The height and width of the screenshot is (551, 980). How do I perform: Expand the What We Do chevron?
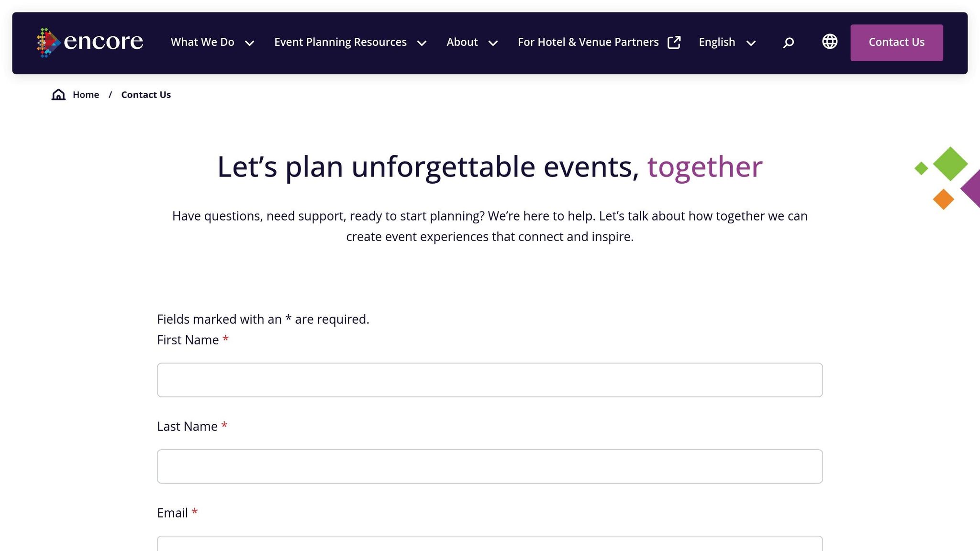point(249,43)
